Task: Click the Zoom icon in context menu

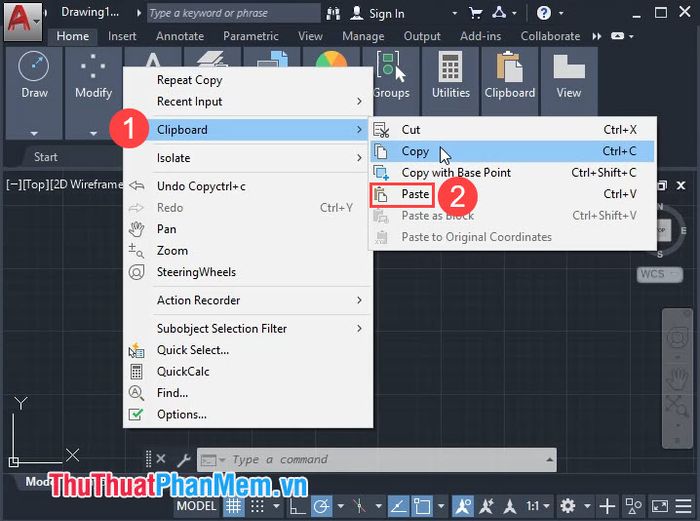Action: [x=136, y=250]
